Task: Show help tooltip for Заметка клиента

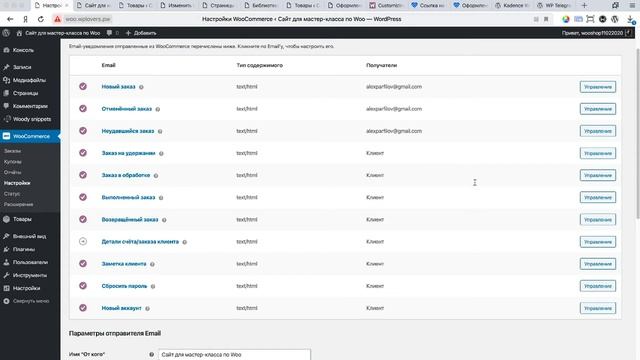Action: coord(152,264)
